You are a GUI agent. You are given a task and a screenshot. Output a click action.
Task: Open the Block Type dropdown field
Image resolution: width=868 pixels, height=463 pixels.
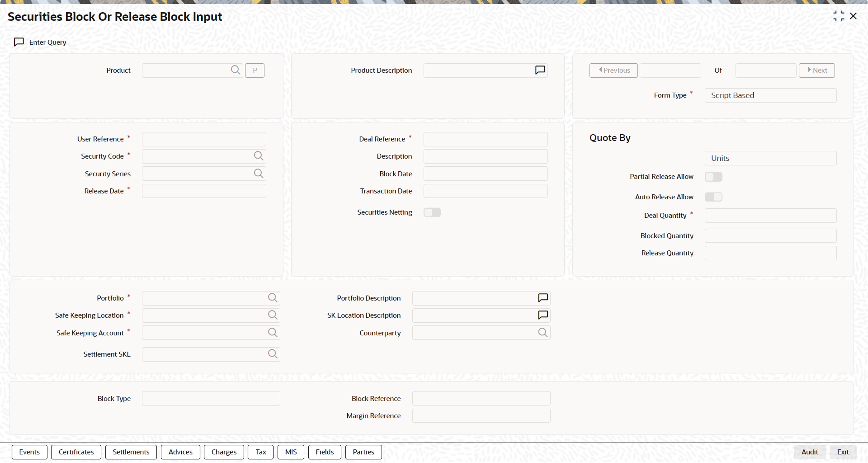click(x=211, y=398)
